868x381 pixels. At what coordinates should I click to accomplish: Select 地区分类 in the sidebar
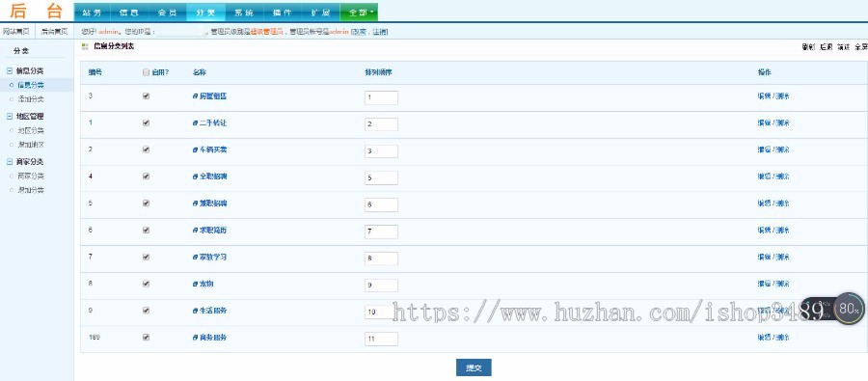coord(31,130)
